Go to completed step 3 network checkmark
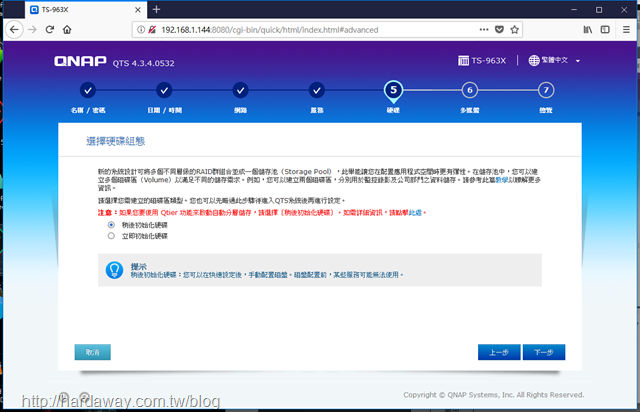The image size is (640, 412). coord(240,90)
